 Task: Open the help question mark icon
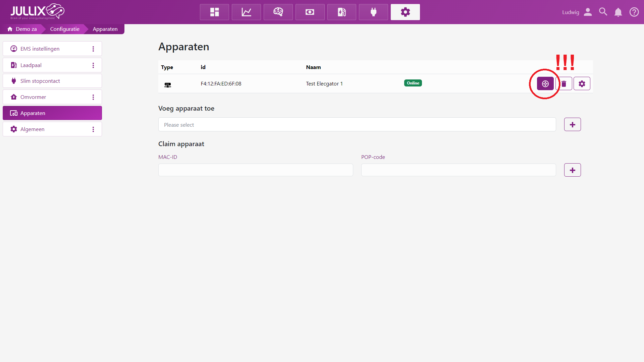tap(634, 12)
